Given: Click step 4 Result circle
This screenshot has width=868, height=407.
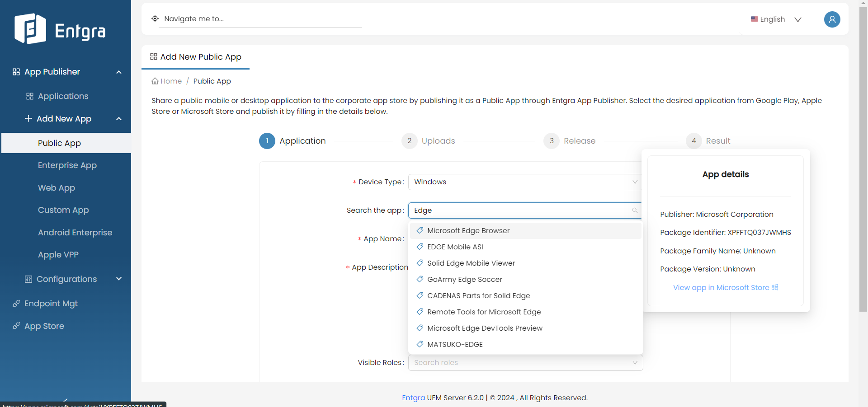Looking at the screenshot, I should [694, 141].
